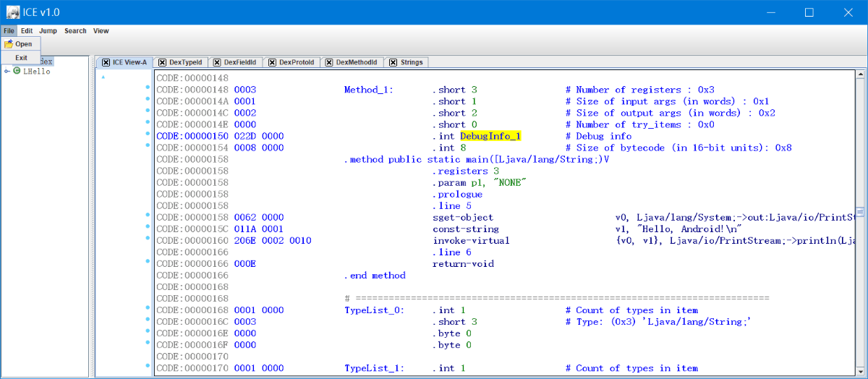
Task: Close the Strings tab with its X
Action: [x=393, y=62]
